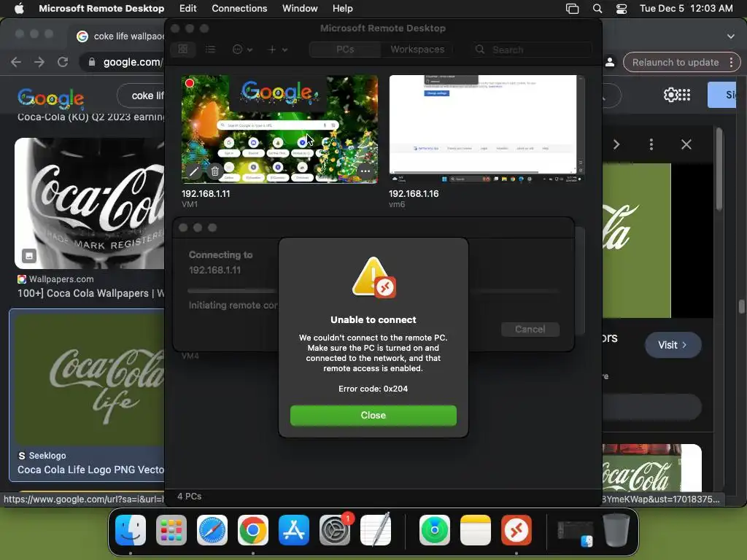Open Wallpapers.com Coca Cola Wallpapers result
This screenshot has height=560, width=747.
click(x=90, y=293)
